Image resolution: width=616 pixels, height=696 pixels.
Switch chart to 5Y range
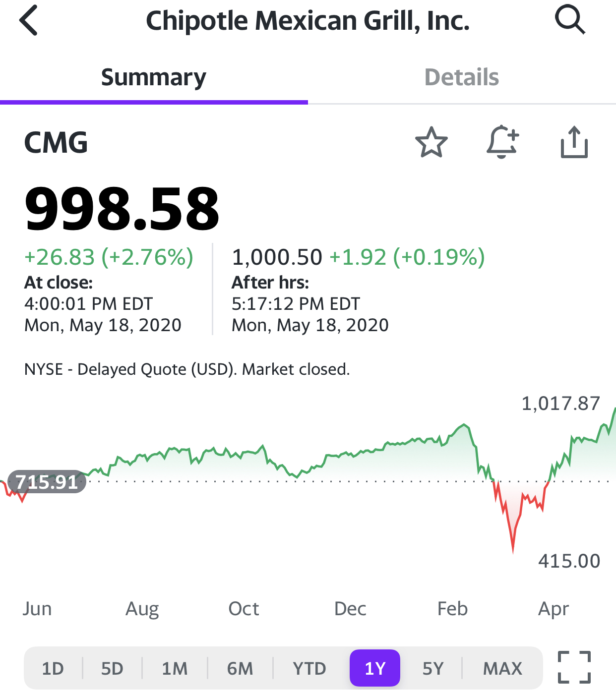[433, 668]
